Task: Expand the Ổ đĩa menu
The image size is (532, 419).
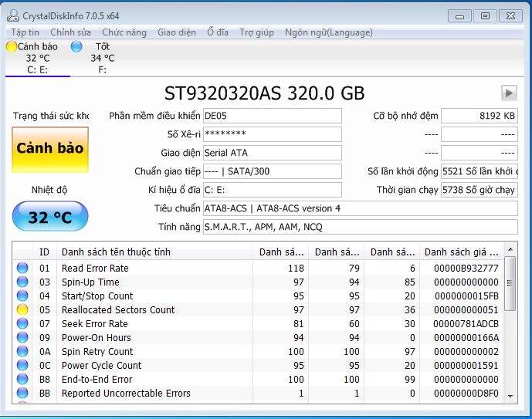Action: (217, 32)
